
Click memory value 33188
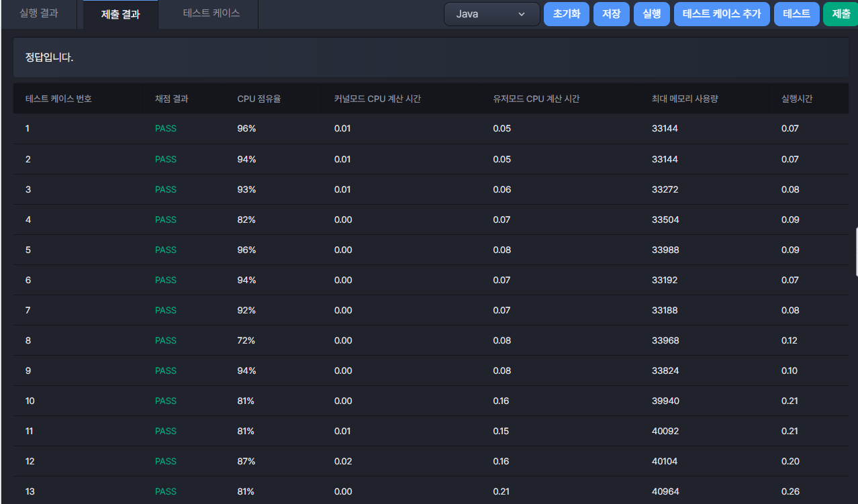pos(665,310)
